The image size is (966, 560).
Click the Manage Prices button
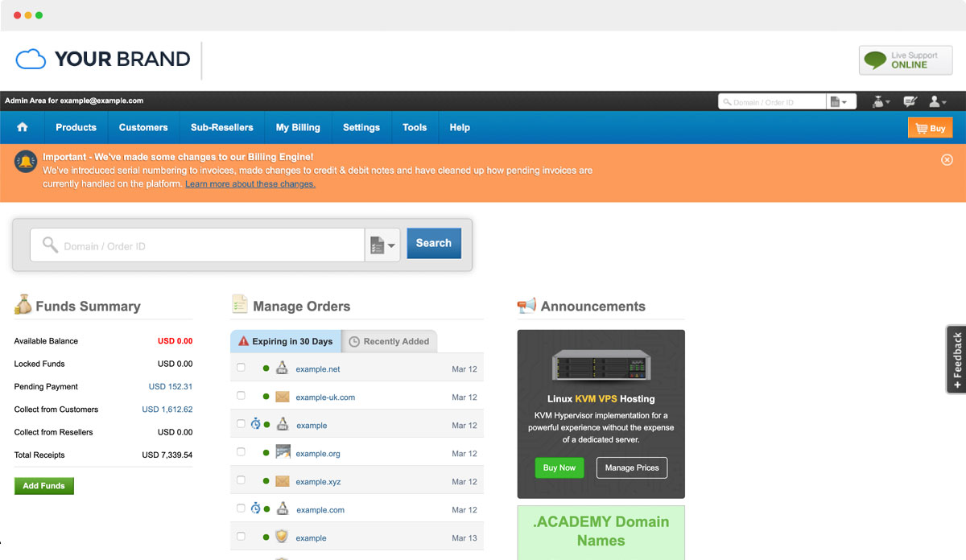click(632, 467)
